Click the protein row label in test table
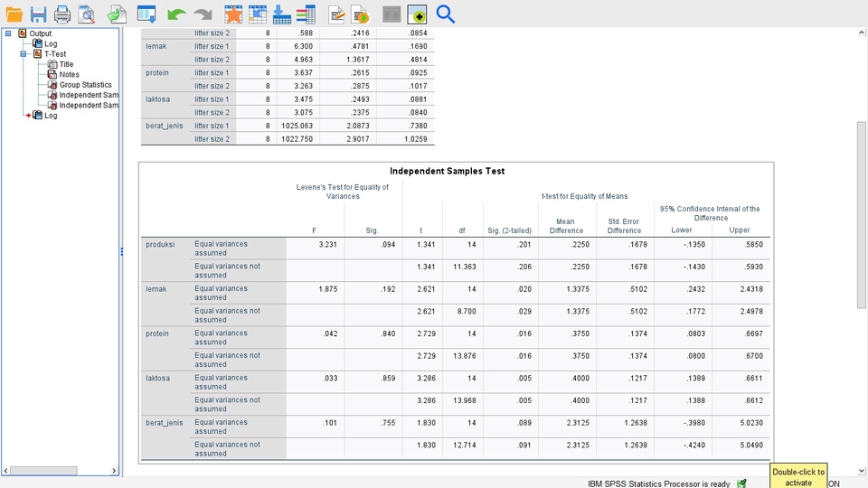The image size is (868, 488). (x=157, y=333)
